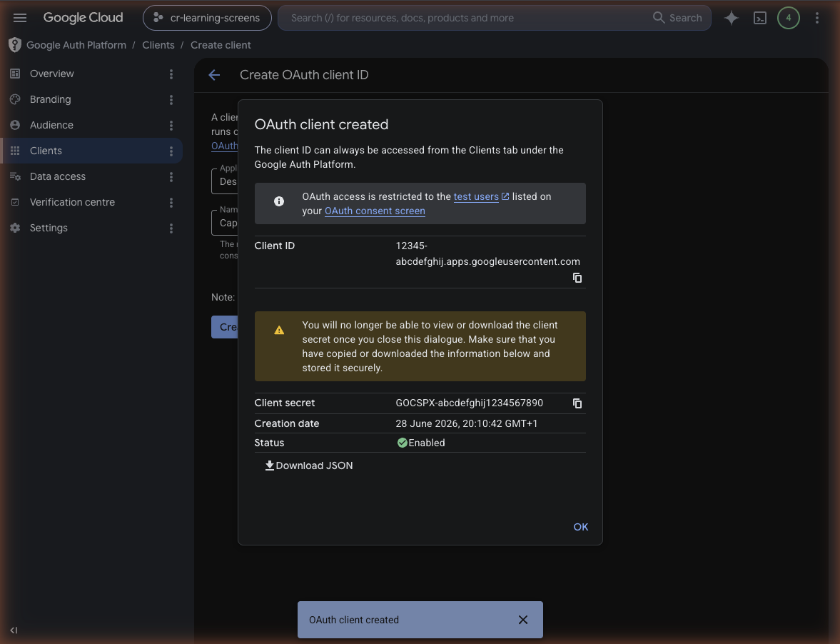Screen dimensions: 840x644
Task: Click the Verification centre checkbox icon
Action: (x=15, y=203)
